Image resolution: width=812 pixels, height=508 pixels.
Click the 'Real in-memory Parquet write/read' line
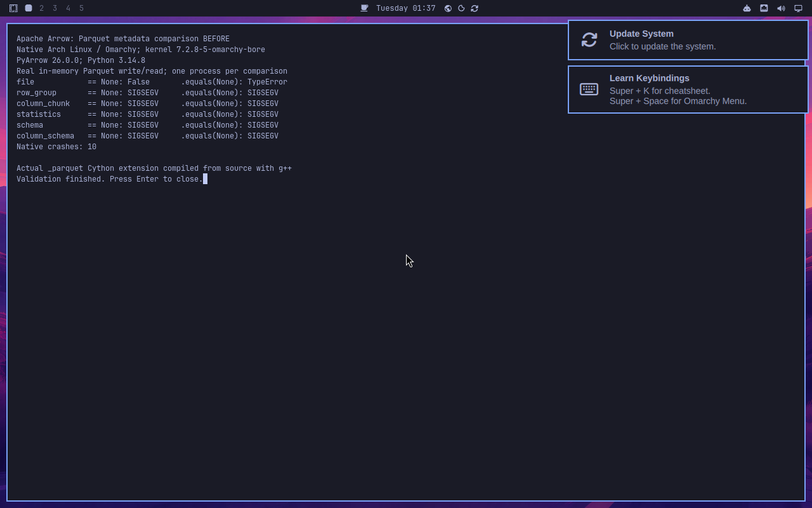[152, 71]
